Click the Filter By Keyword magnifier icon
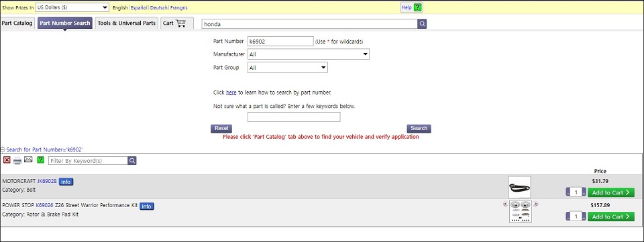 [x=132, y=161]
